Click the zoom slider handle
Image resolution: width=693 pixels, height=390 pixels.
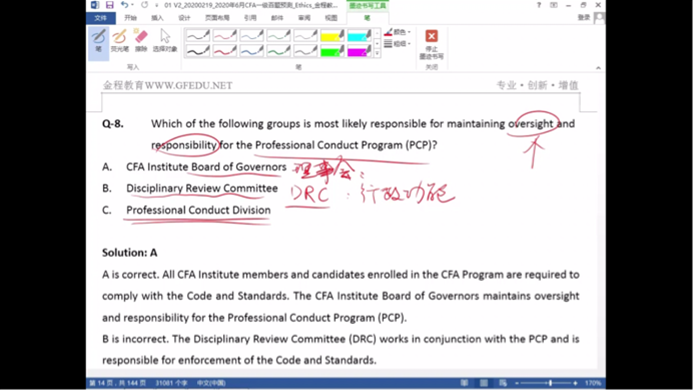click(550, 383)
